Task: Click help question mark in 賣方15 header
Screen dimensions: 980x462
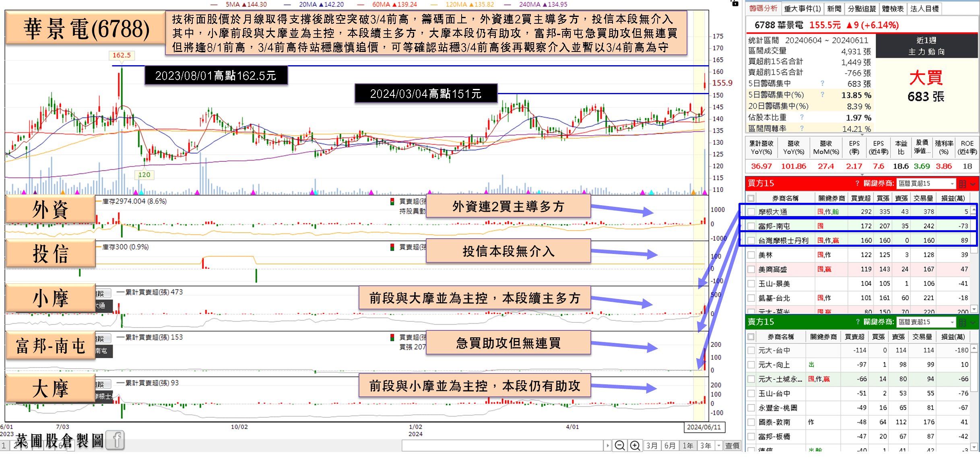Action: [857, 322]
